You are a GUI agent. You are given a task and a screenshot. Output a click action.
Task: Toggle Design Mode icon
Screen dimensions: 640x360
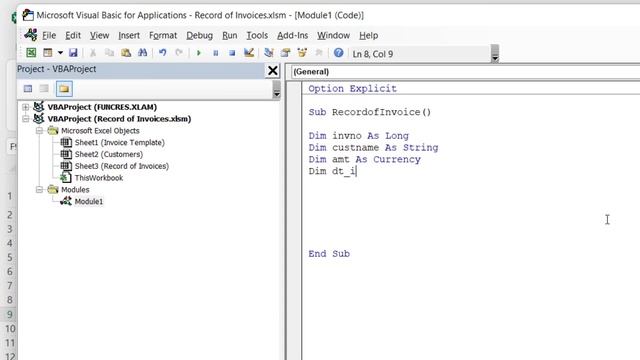pyautogui.click(x=249, y=53)
